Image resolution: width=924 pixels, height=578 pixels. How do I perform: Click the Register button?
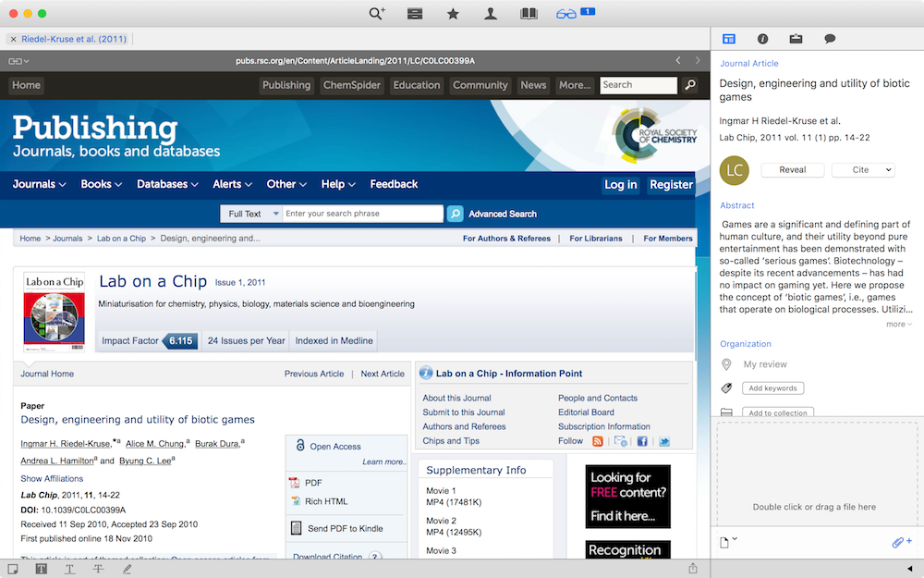pyautogui.click(x=671, y=185)
